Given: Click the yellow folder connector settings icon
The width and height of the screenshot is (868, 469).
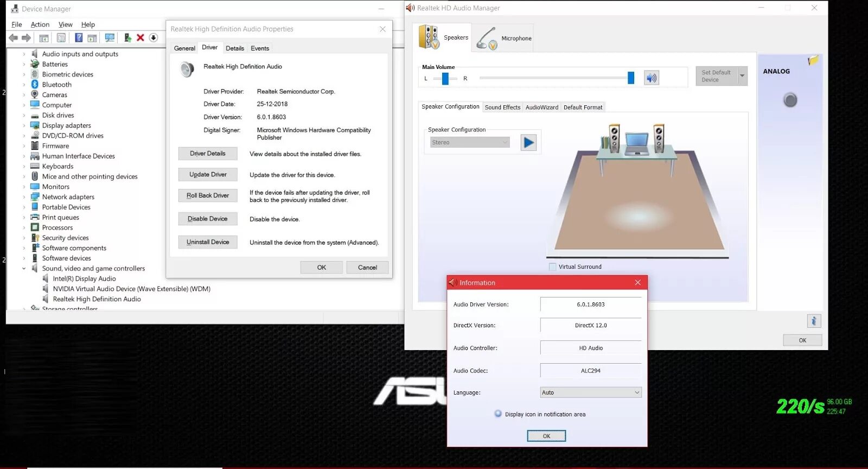Looking at the screenshot, I should click(x=813, y=60).
